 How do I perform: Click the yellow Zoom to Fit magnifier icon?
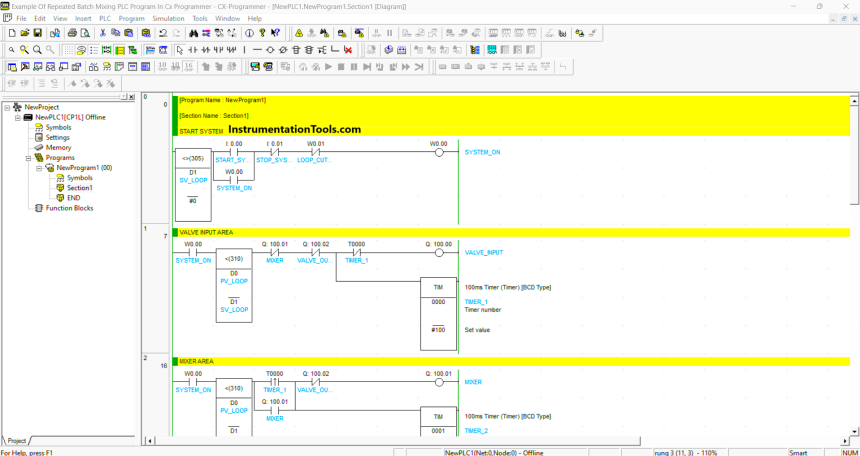coord(25,50)
